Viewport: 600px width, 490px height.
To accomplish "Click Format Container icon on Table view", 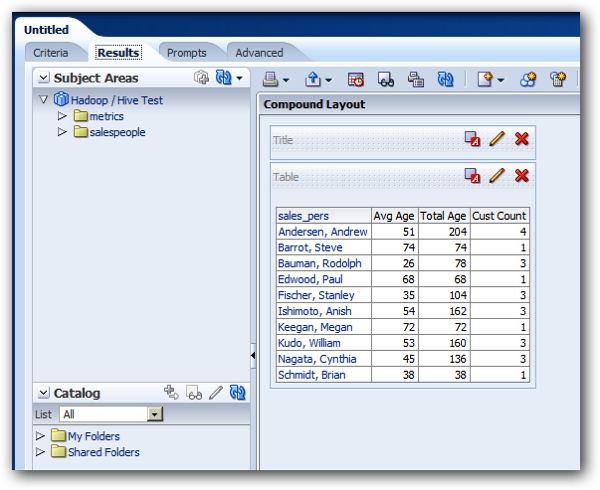I will click(x=472, y=176).
